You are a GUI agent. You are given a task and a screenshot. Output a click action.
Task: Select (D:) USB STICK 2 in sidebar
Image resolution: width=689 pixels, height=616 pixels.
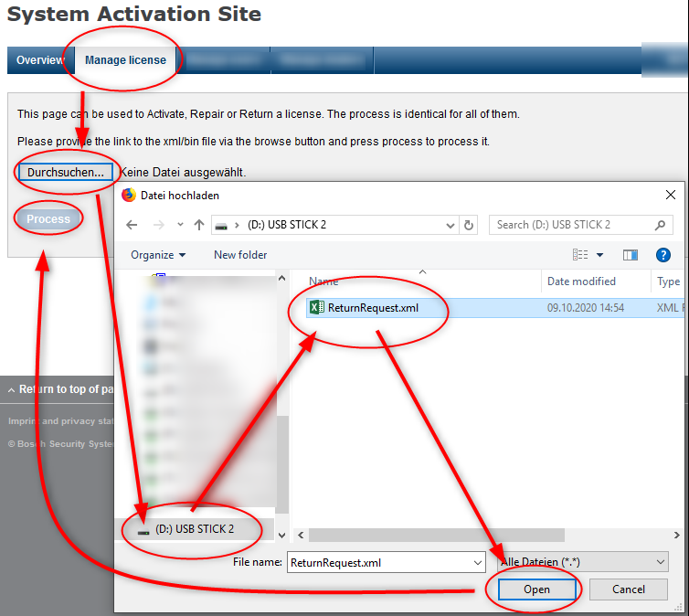[193, 529]
